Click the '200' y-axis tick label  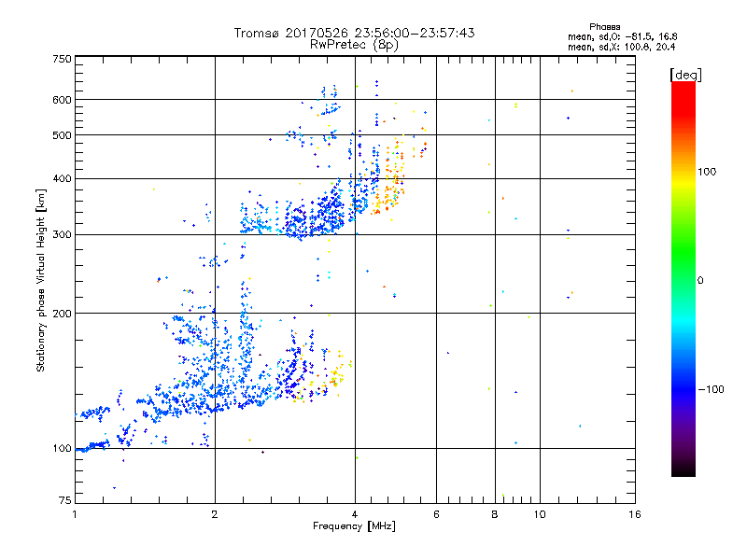[x=63, y=314]
